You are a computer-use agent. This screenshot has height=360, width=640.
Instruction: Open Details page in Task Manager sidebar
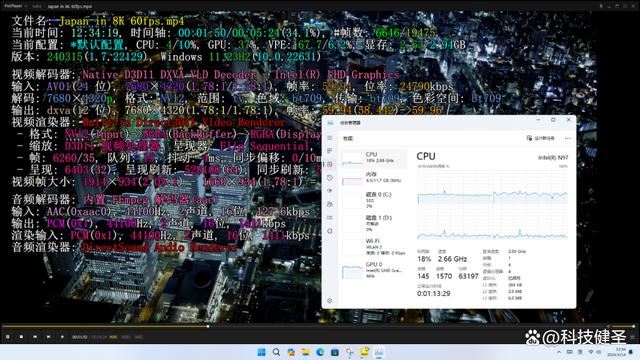pyautogui.click(x=330, y=218)
